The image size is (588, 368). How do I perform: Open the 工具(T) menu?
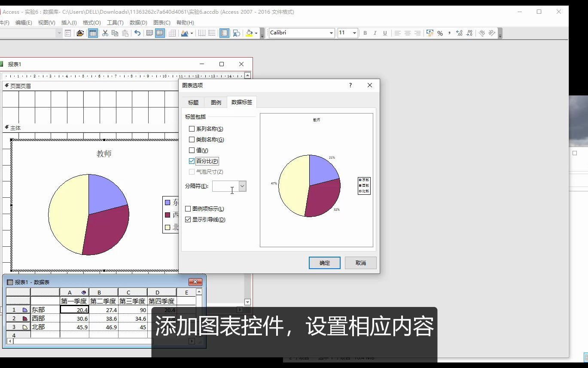(115, 23)
